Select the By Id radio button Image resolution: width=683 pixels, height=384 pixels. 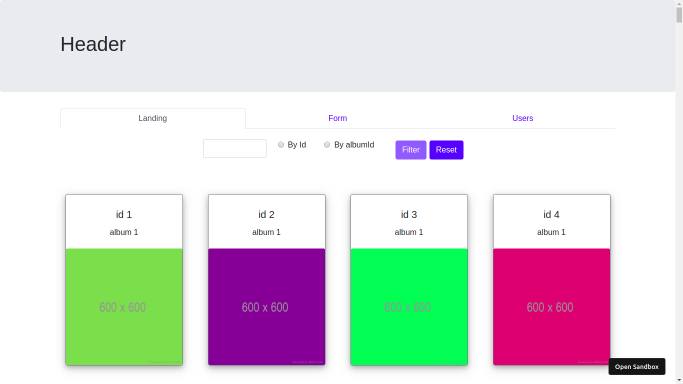click(281, 145)
